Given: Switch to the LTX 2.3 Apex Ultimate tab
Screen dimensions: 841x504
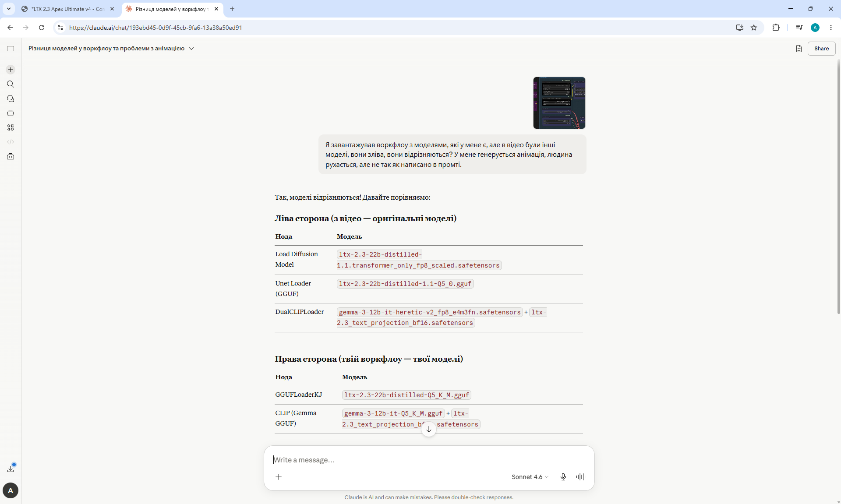Looking at the screenshot, I should pos(67,9).
